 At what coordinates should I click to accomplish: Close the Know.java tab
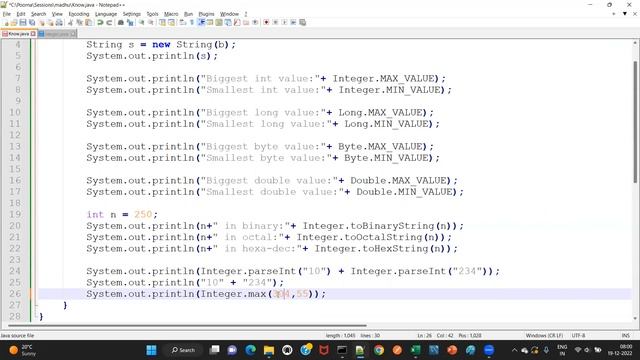(x=33, y=34)
